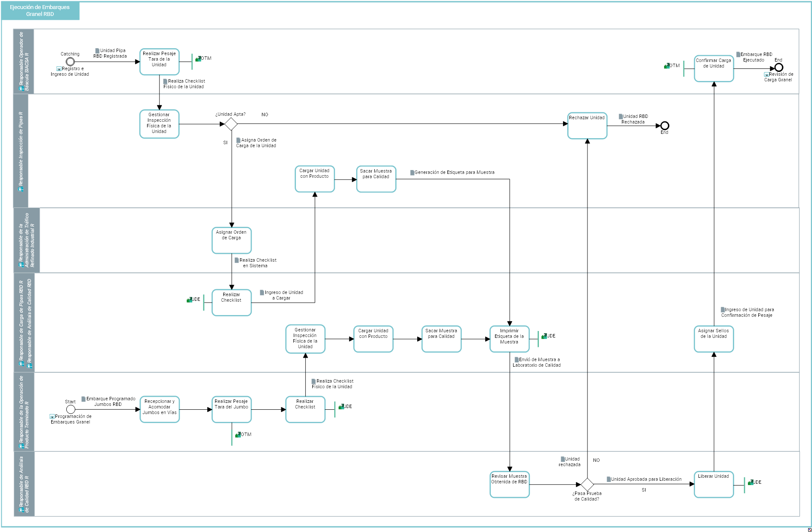Screen dimensions: 812x532
Task: Click the End event after Rechazar Unidad
Action: [664, 126]
